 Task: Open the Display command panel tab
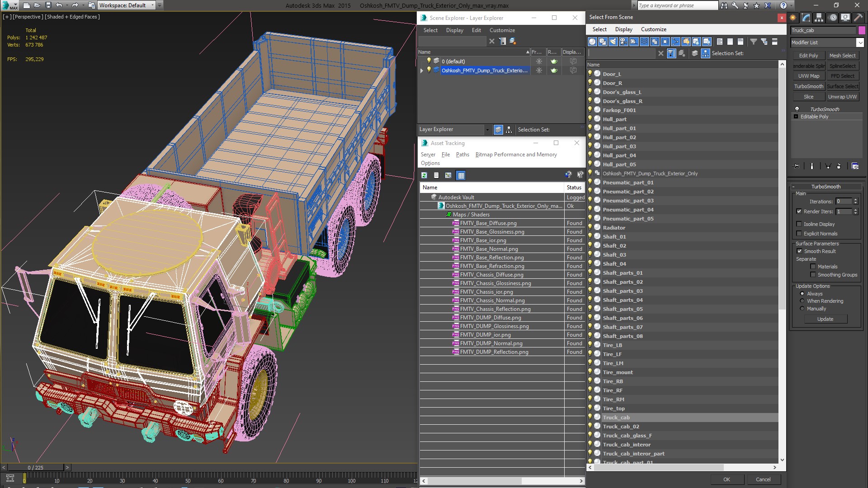click(x=845, y=18)
